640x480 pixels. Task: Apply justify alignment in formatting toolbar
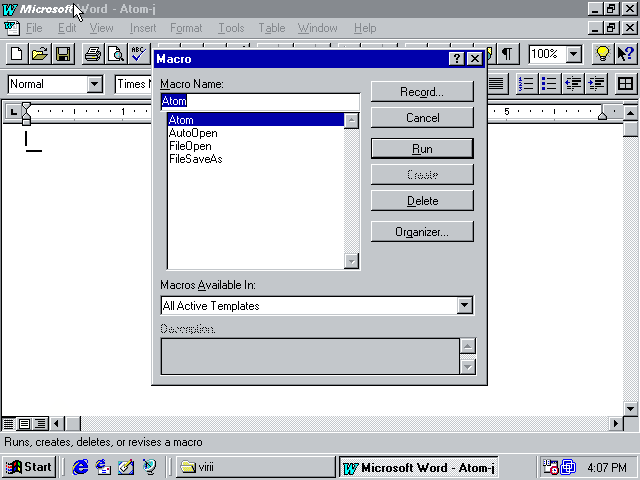click(x=497, y=84)
